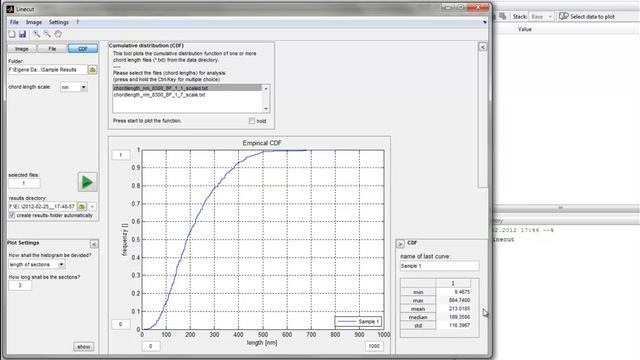Click the plus button beside results directory
This screenshot has height=360, width=640.
pyautogui.click(x=92, y=207)
